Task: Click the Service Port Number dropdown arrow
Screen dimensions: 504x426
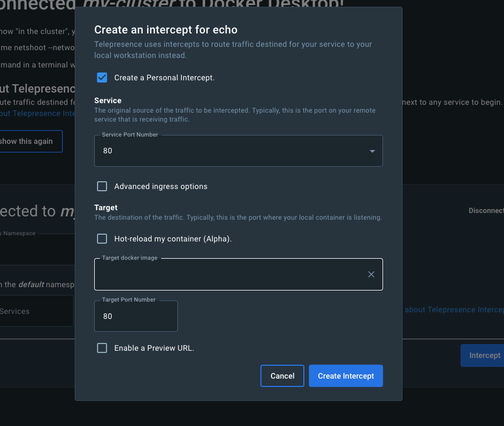Action: coord(372,151)
